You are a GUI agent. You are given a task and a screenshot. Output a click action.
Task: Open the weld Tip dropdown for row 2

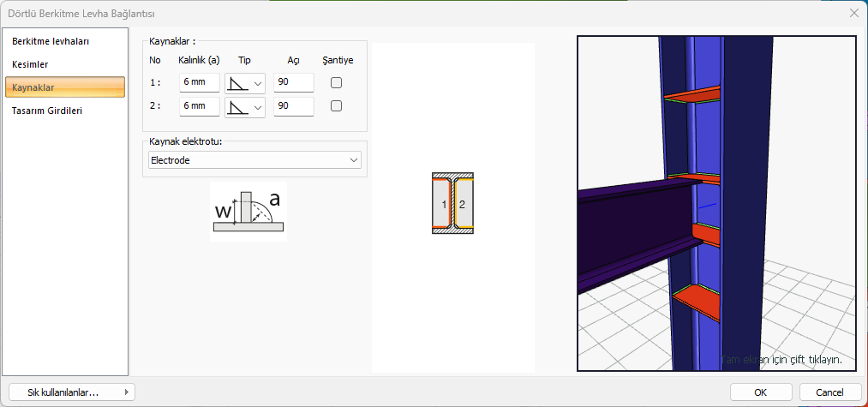(245, 106)
